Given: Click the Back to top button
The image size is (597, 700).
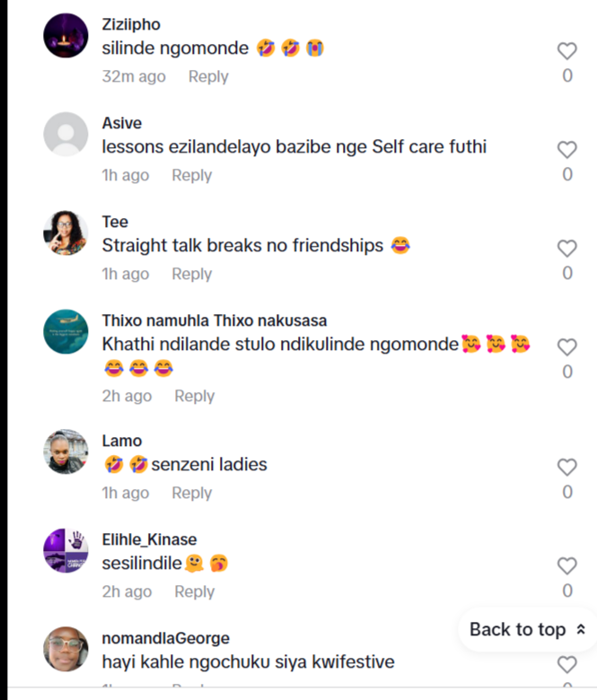Looking at the screenshot, I should tap(527, 629).
